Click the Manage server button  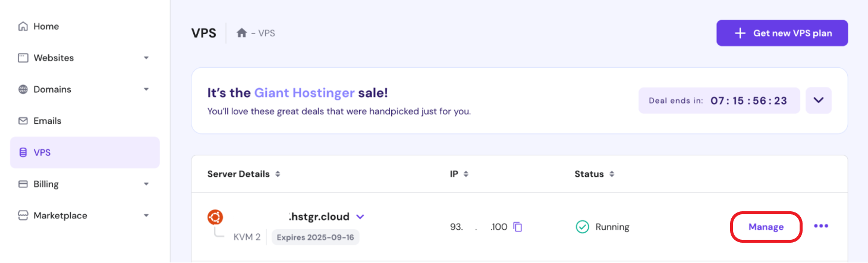pos(766,227)
